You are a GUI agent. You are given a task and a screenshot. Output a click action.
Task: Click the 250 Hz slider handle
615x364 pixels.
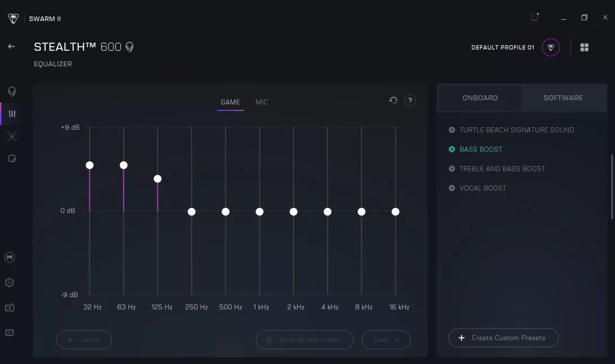click(x=191, y=212)
